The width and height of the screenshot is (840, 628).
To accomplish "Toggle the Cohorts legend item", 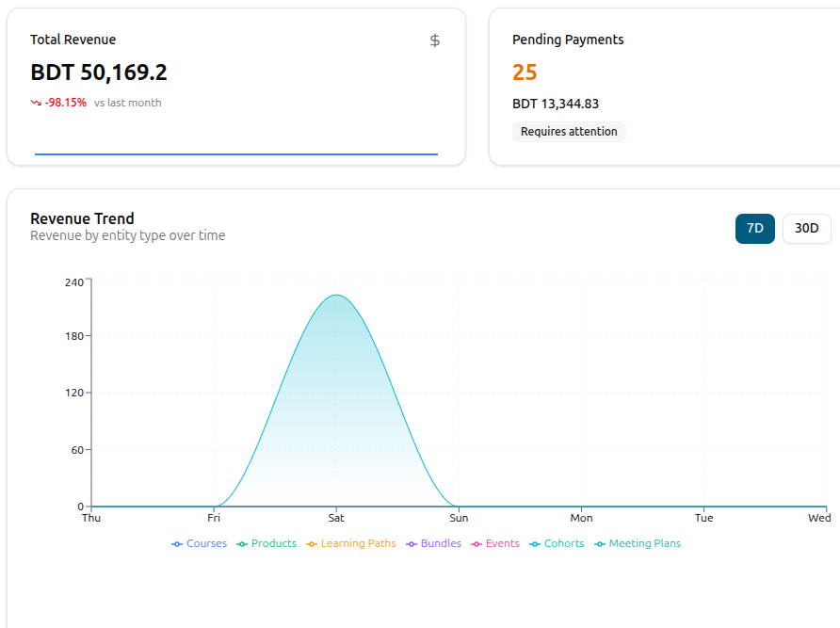I will (557, 543).
